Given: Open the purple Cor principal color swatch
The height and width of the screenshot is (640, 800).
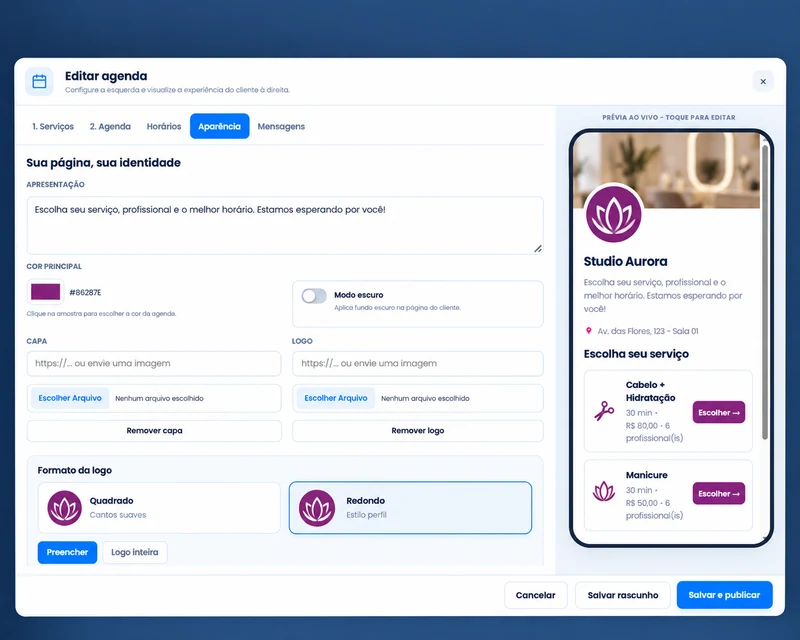Looking at the screenshot, I should [x=45, y=292].
